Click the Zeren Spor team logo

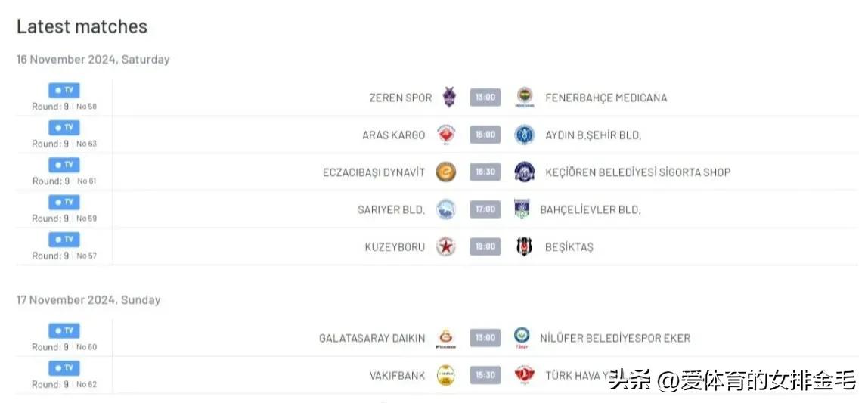(449, 98)
